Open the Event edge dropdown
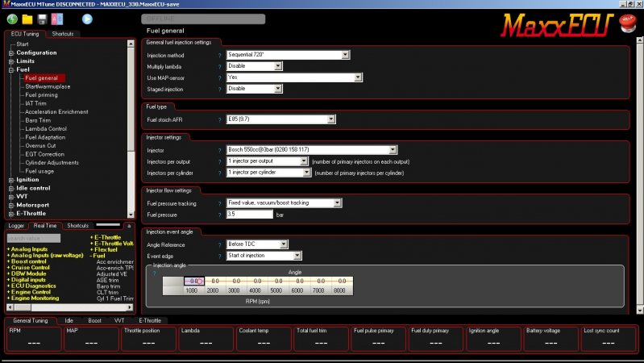644x363 pixels. pos(264,256)
